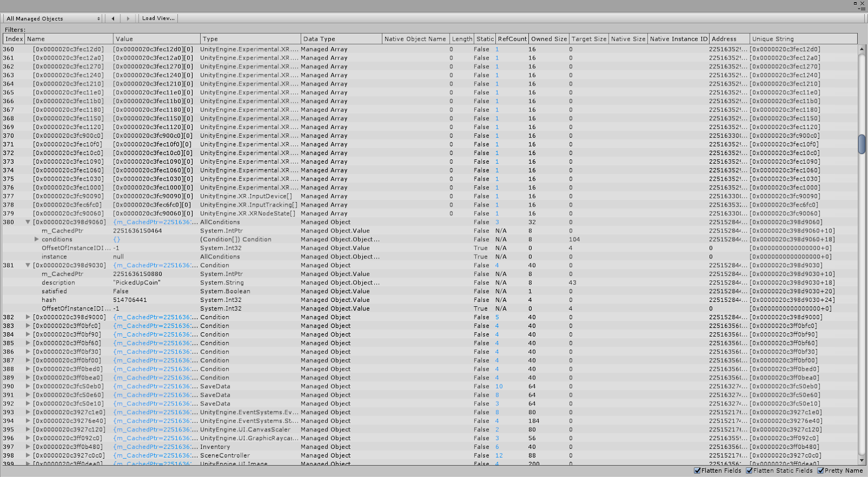Sort by the Type column header
This screenshot has width=868, height=477.
[x=251, y=39]
